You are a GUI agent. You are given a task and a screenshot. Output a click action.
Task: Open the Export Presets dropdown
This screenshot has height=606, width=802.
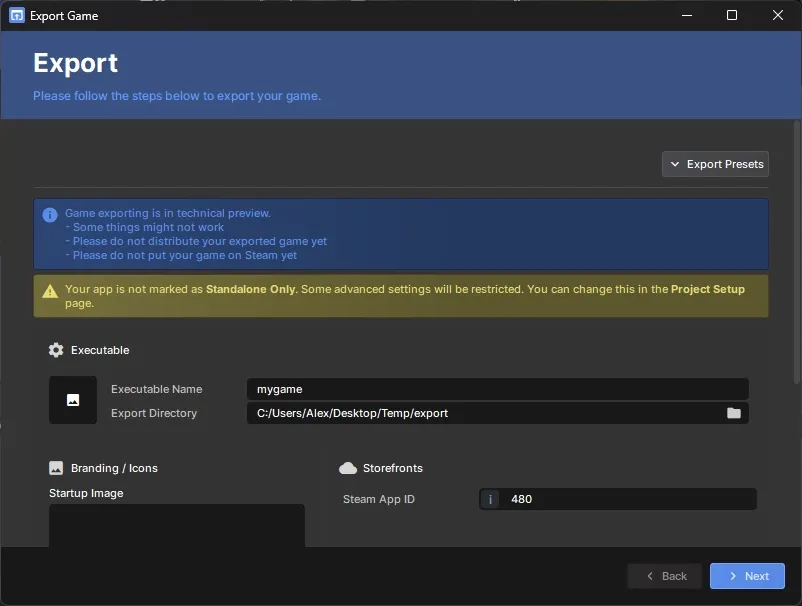(x=715, y=164)
